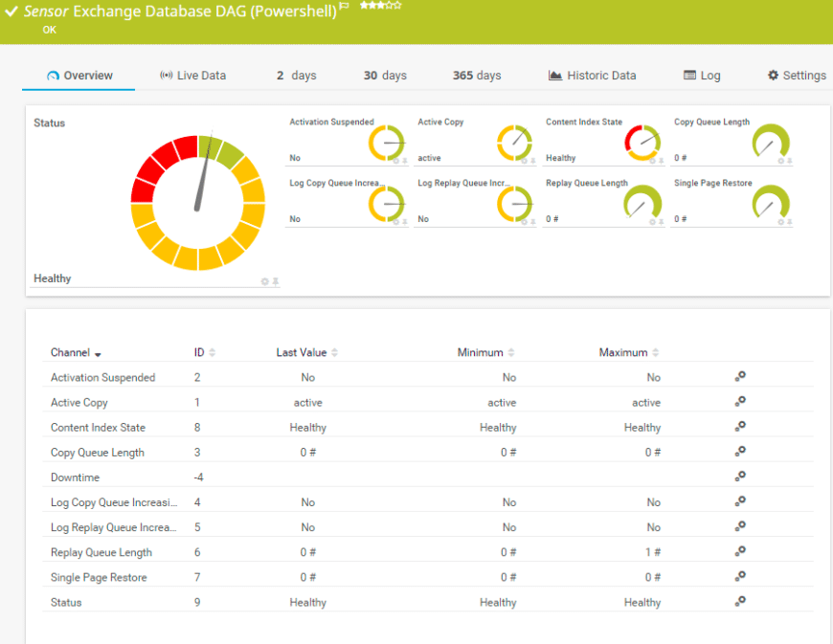Open settings gear for Content Index State row
The height and width of the screenshot is (644, 833).
[740, 427]
